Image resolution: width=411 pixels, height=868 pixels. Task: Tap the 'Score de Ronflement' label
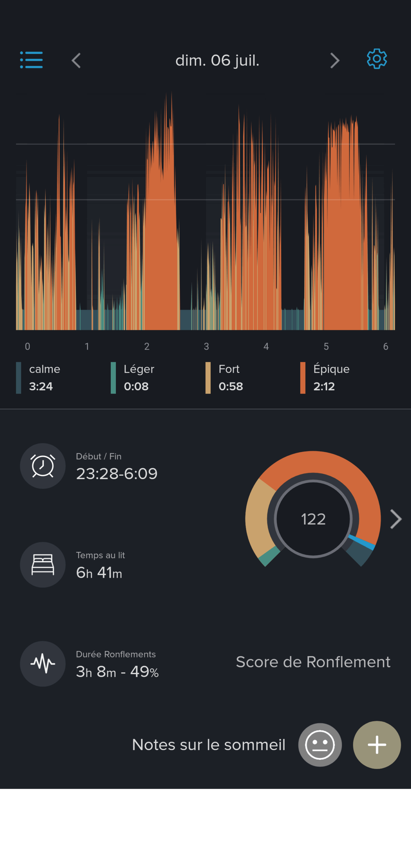313,662
